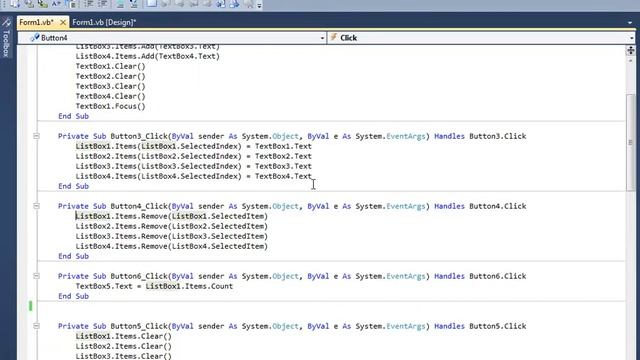
Task: Click 'ListBox4.Items.Remove(ListBox4.SelectedItem)' line
Action: [x=171, y=246]
